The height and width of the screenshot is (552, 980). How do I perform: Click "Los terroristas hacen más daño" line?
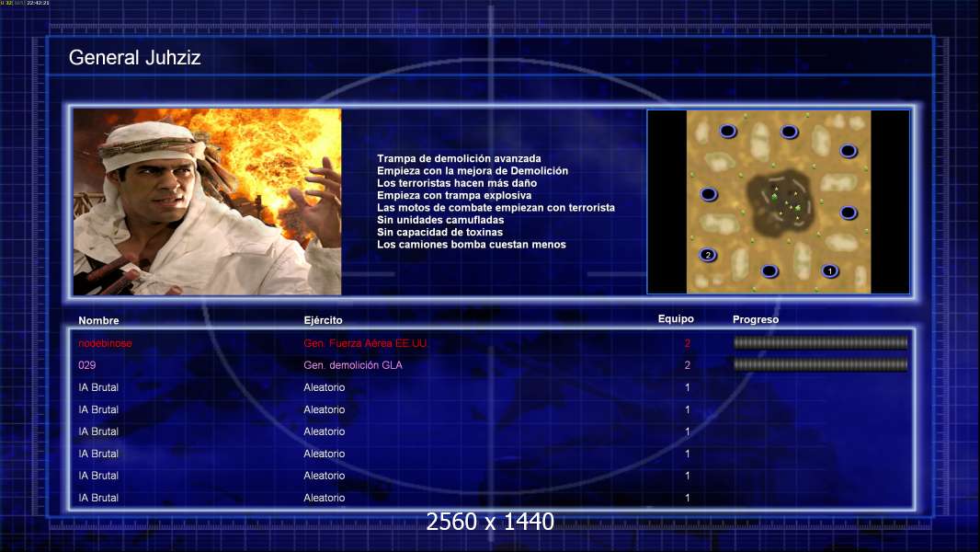(457, 183)
